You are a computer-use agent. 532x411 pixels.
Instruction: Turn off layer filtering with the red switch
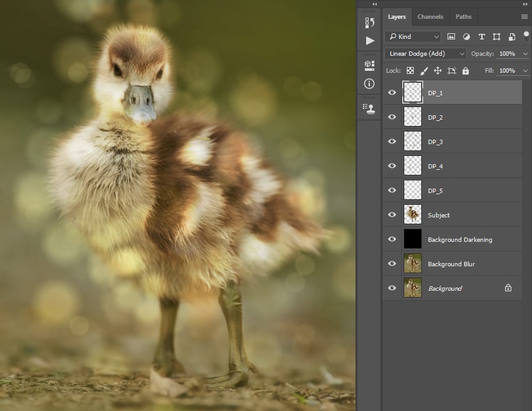526,36
